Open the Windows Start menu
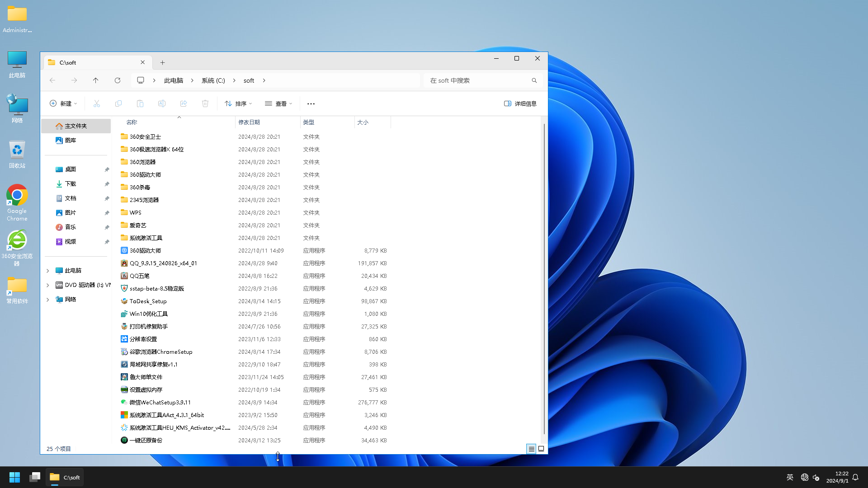 [15, 477]
